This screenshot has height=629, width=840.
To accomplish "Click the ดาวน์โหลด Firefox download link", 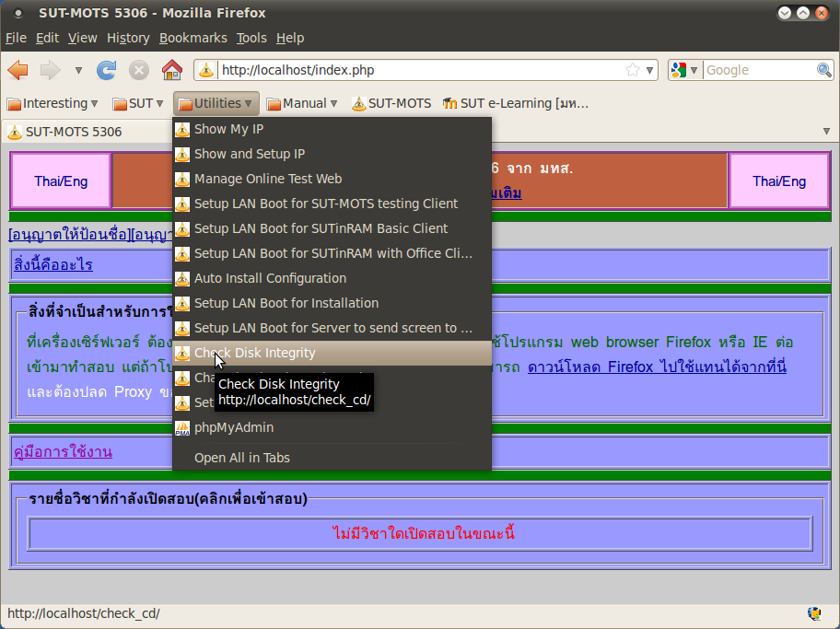I will click(x=657, y=367).
